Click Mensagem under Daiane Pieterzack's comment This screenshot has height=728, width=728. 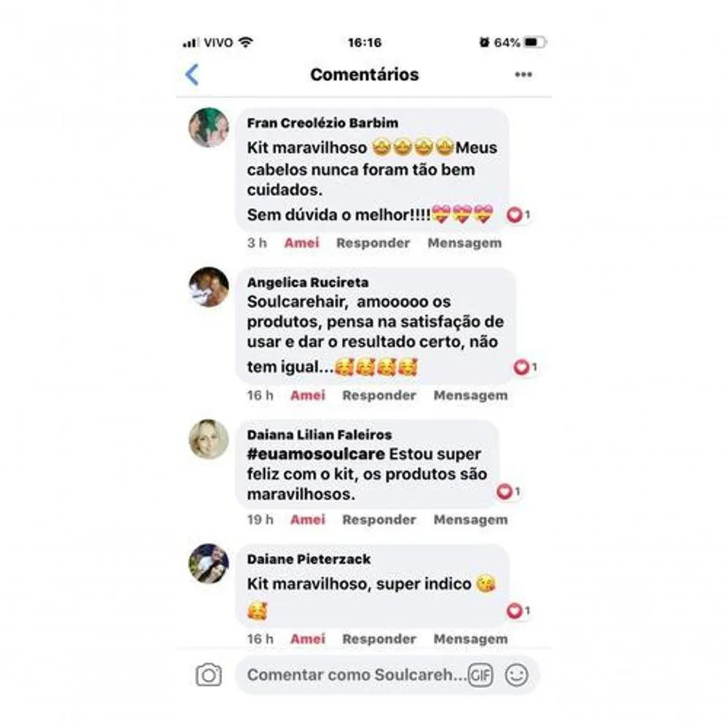471,639
